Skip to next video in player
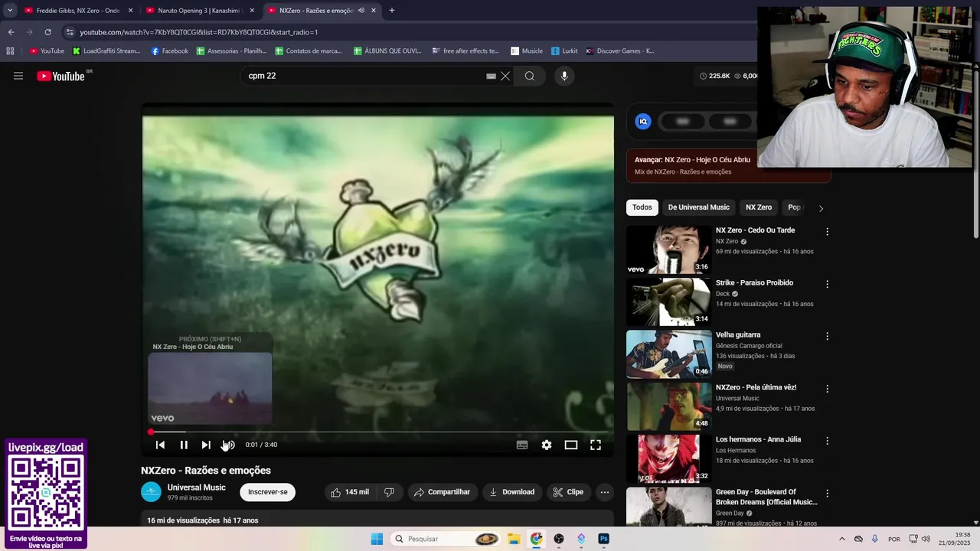 (206, 445)
